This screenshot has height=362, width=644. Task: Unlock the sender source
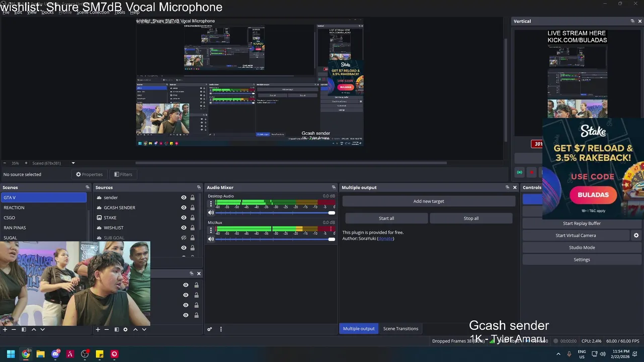click(x=192, y=198)
